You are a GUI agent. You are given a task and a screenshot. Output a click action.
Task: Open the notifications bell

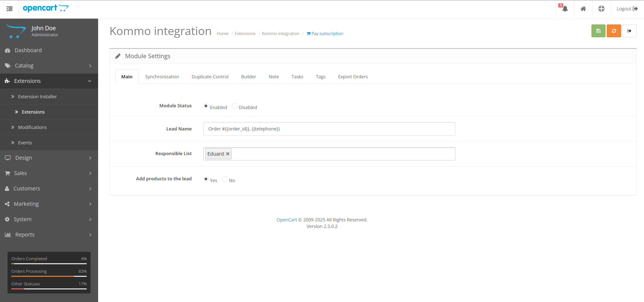pos(565,9)
